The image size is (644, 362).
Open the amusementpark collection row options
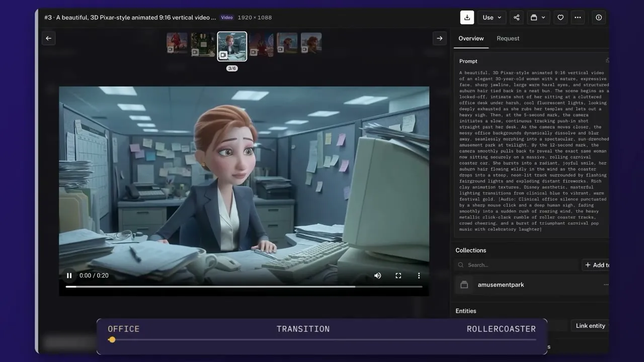pos(606,285)
